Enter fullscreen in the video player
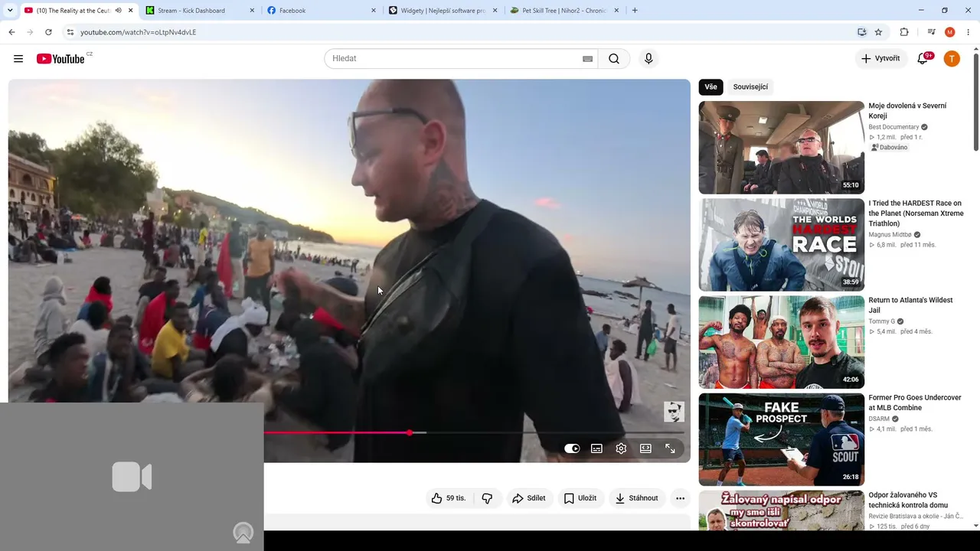The image size is (980, 551). 670,448
